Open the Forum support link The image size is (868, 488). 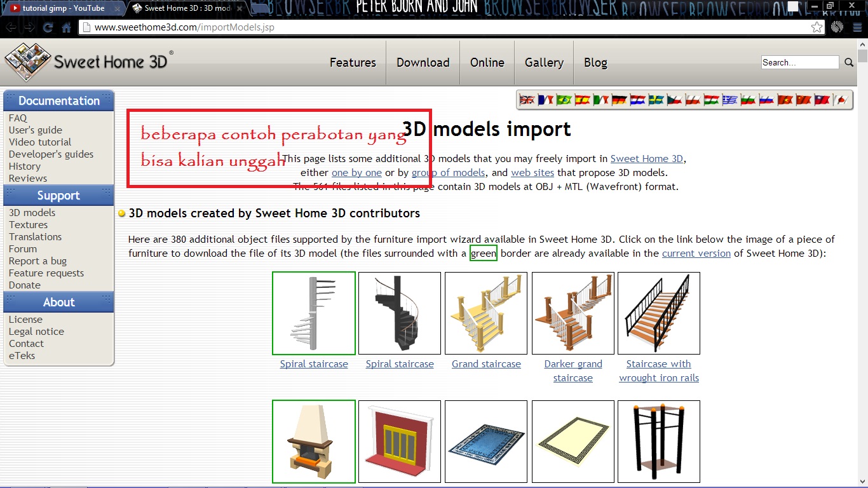click(x=23, y=248)
